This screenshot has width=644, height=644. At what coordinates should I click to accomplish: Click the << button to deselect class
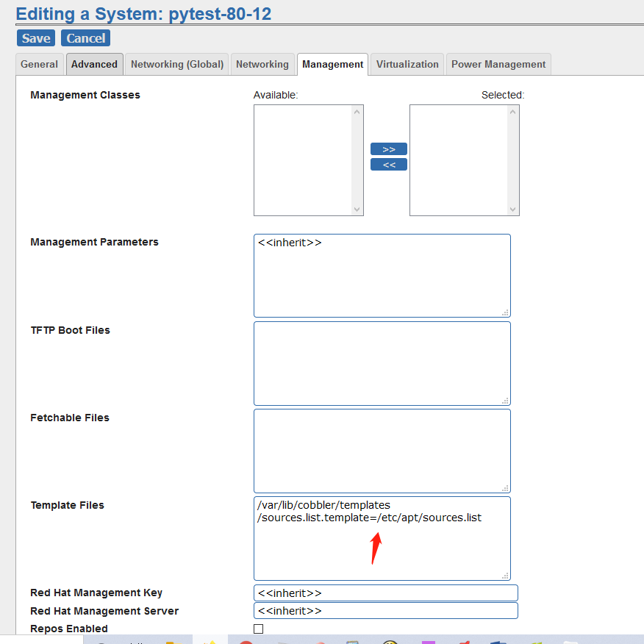point(388,165)
